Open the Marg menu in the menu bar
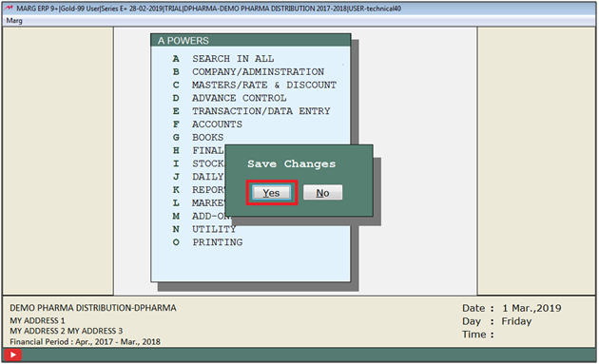 [x=14, y=21]
